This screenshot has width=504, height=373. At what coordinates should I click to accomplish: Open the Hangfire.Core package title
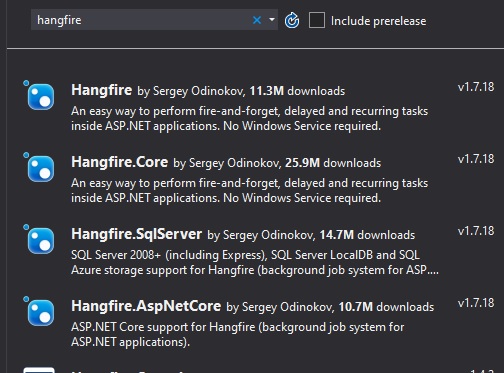tap(120, 163)
